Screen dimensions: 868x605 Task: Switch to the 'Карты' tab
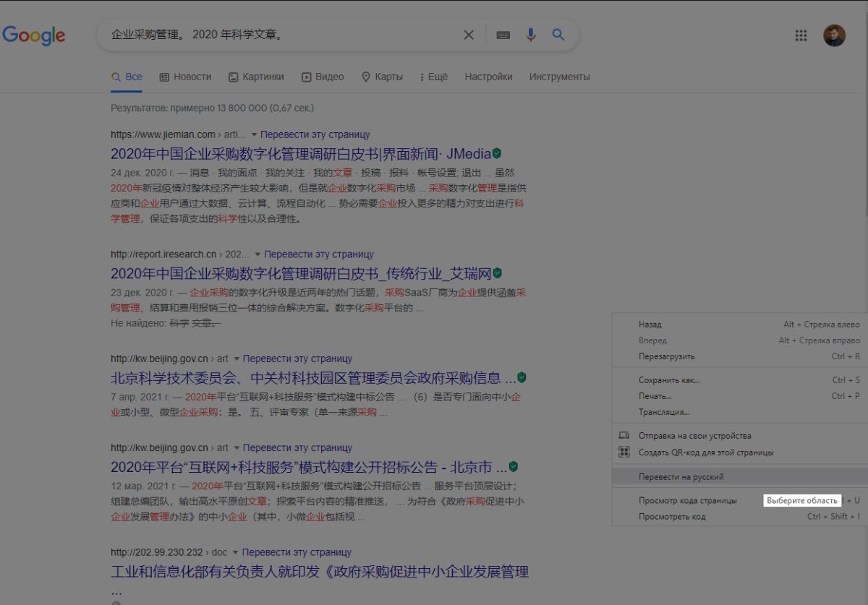(x=382, y=77)
